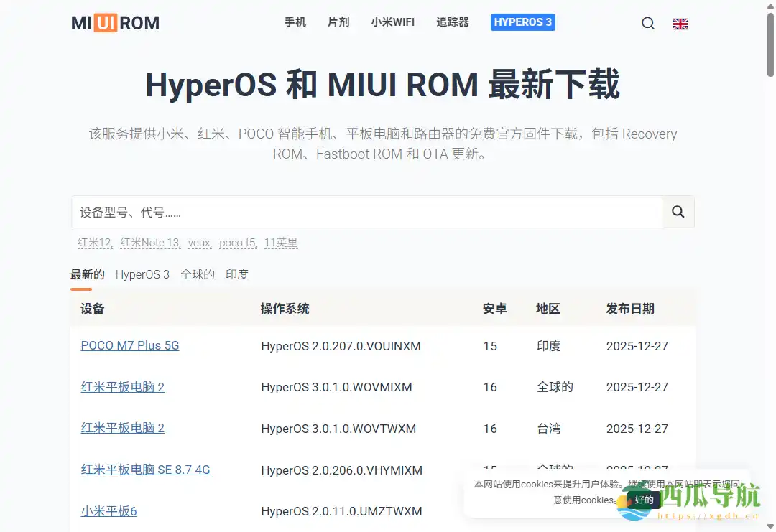The image size is (776, 532).
Task: Open the 小米平板6 device link
Action: pyautogui.click(x=108, y=511)
